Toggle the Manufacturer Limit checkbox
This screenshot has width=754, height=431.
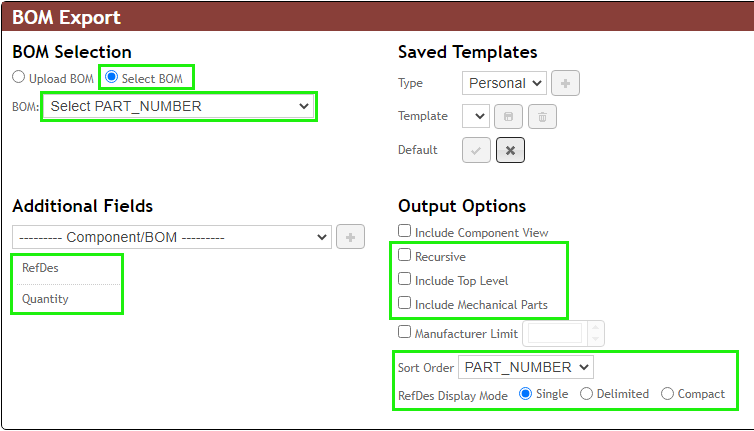tap(404, 332)
